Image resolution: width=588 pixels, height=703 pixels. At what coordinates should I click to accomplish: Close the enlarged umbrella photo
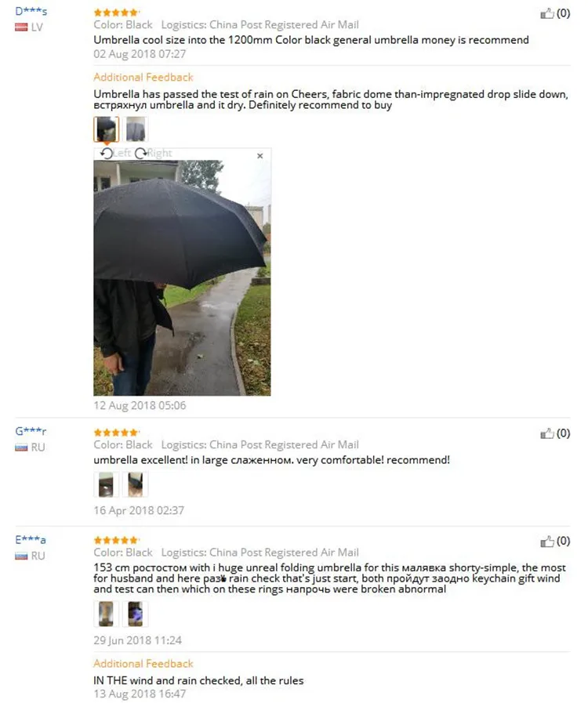coord(260,156)
